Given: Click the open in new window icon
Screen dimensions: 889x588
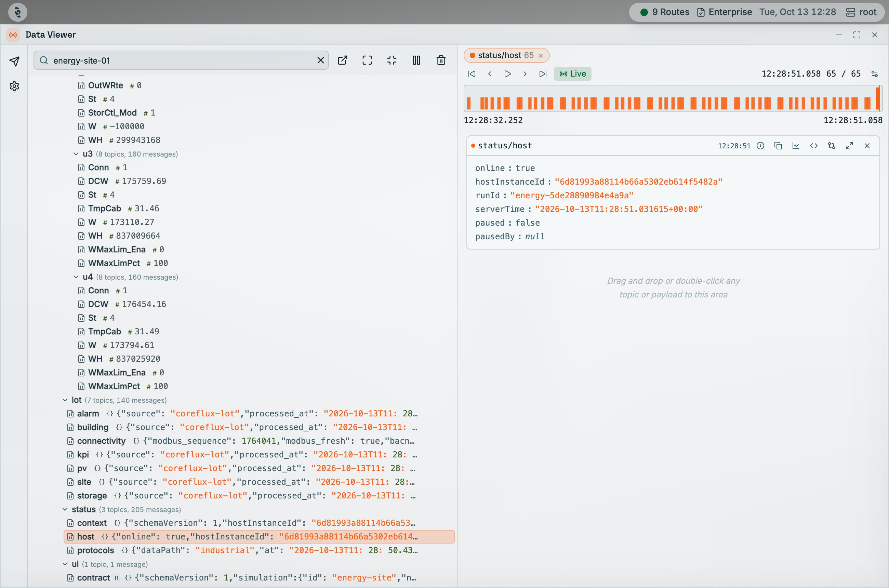Looking at the screenshot, I should coord(343,61).
